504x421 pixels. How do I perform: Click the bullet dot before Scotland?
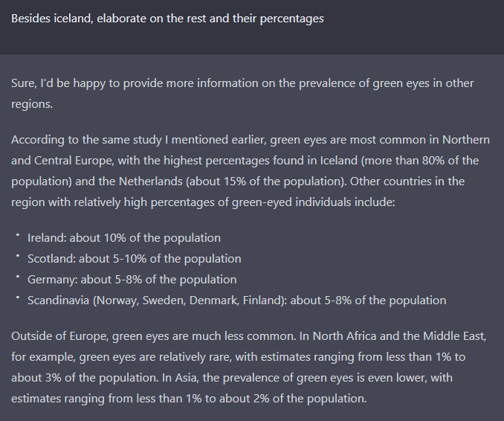point(18,257)
